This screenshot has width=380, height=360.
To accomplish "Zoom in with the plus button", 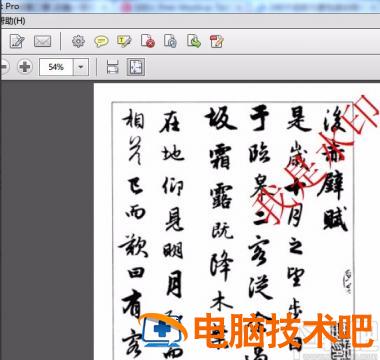I will click(25, 67).
